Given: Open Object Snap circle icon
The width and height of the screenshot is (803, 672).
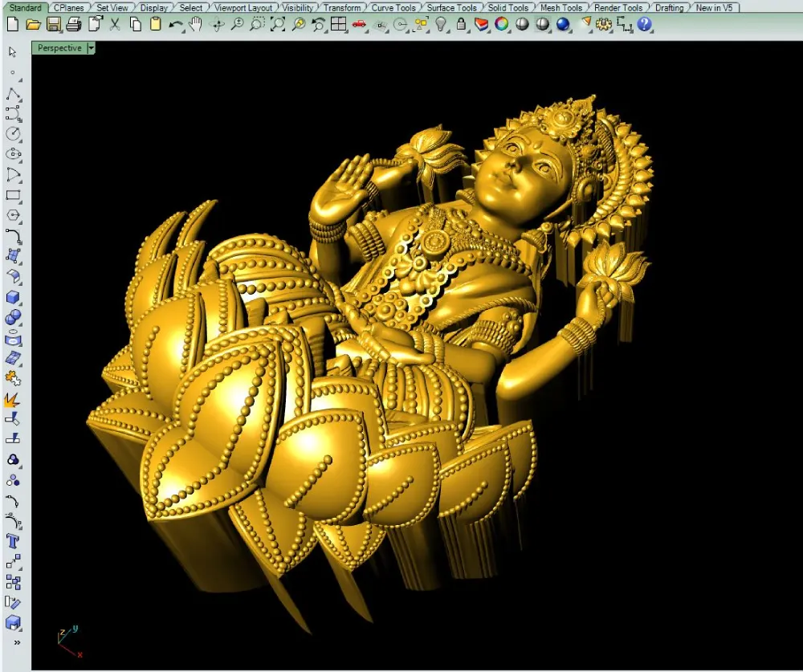Looking at the screenshot, I should click(401, 24).
